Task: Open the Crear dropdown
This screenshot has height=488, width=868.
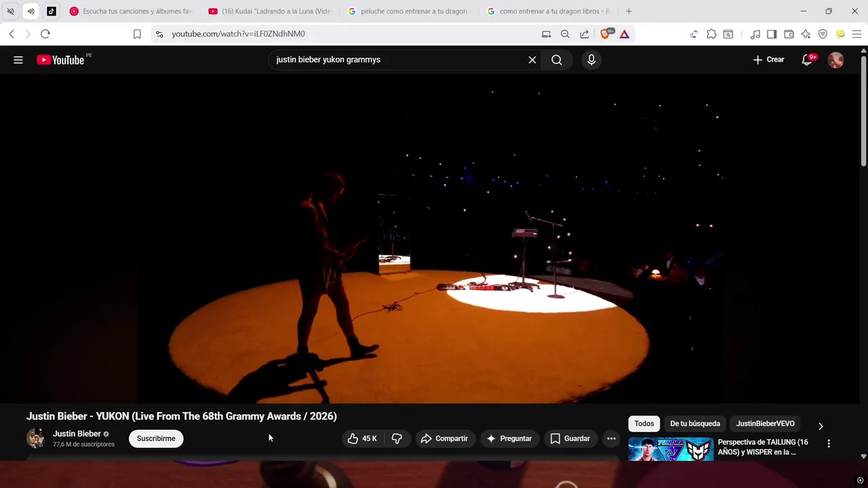Action: pos(768,60)
